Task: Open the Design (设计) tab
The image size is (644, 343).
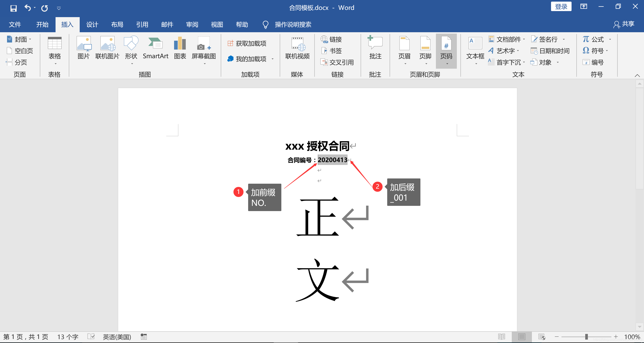Action: [x=92, y=25]
